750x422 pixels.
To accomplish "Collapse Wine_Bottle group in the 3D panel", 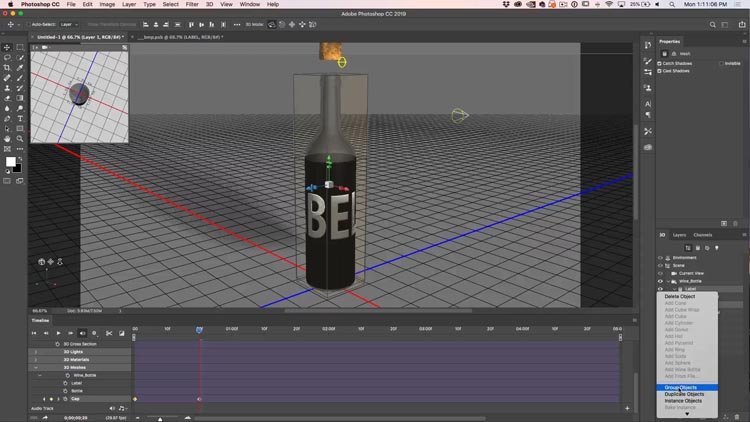I will (668, 281).
